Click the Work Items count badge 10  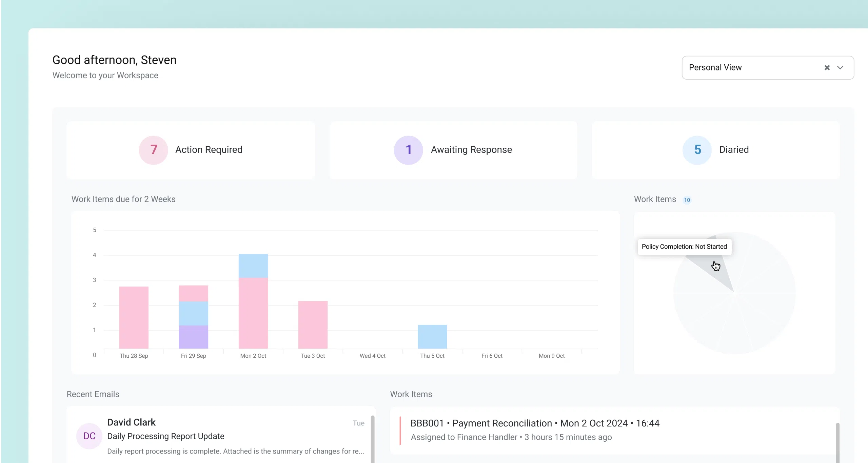[687, 200]
